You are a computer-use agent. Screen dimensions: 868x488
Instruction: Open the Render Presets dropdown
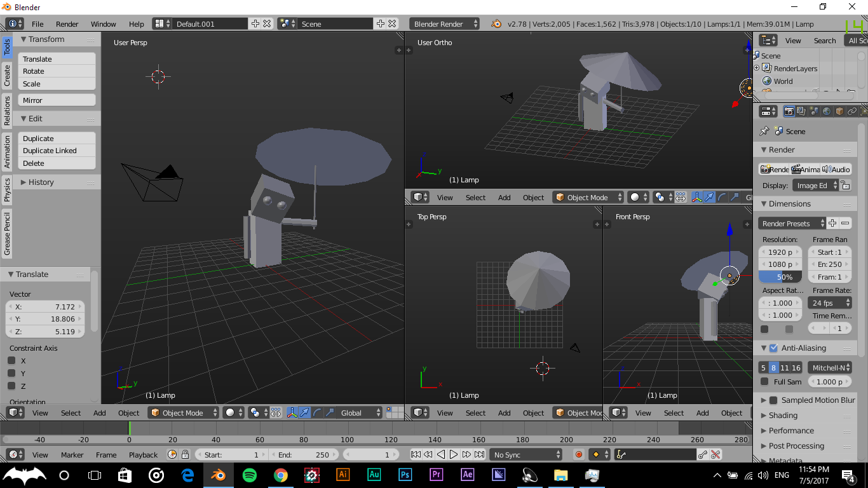[x=790, y=223]
